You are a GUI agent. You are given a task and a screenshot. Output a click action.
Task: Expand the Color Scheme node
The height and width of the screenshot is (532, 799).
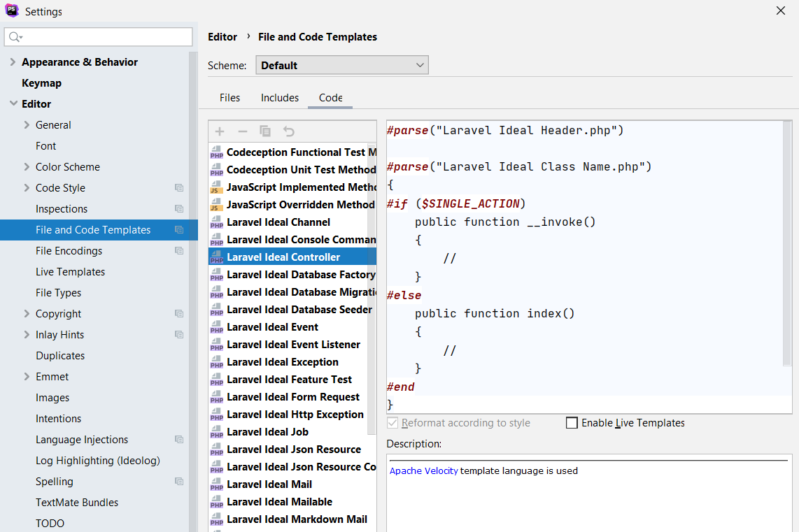coord(27,166)
